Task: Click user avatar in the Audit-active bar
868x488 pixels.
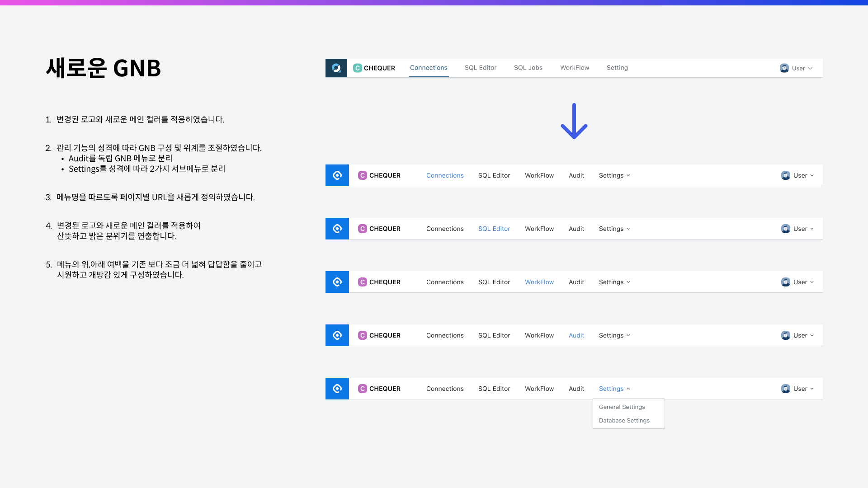Action: (x=786, y=335)
